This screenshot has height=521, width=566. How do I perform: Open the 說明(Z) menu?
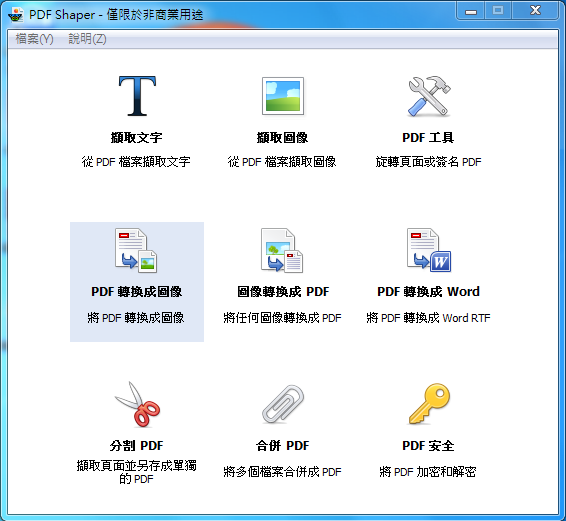point(87,39)
